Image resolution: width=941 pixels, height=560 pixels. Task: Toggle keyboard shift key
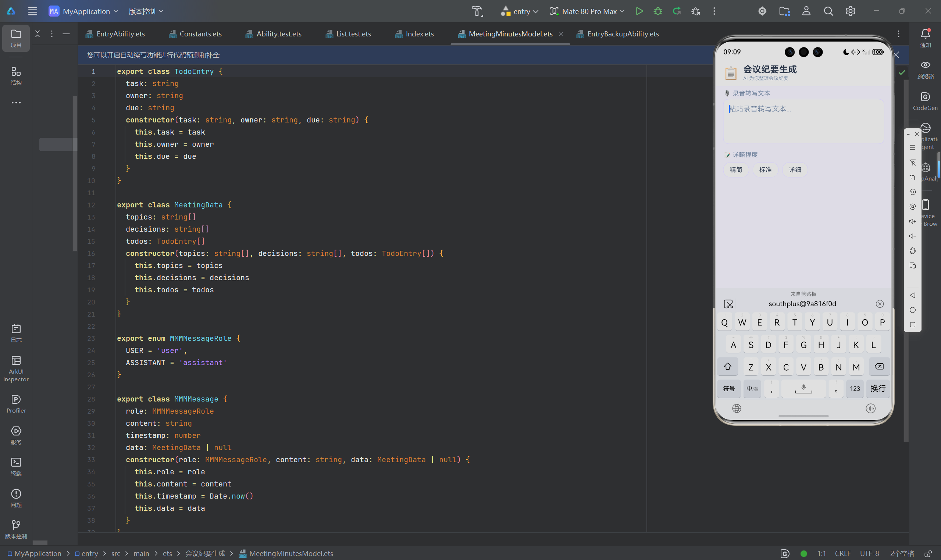point(727,367)
